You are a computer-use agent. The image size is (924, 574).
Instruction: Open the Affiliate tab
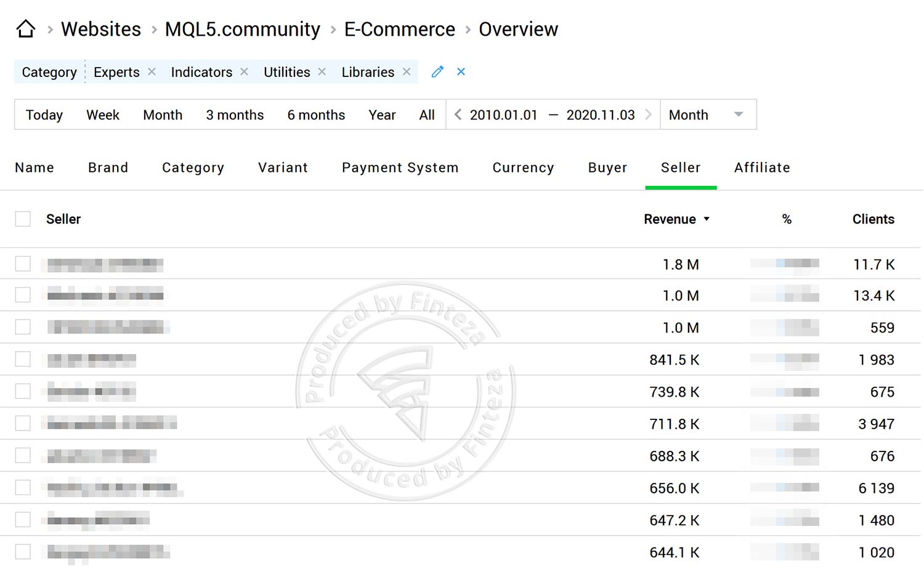tap(761, 168)
